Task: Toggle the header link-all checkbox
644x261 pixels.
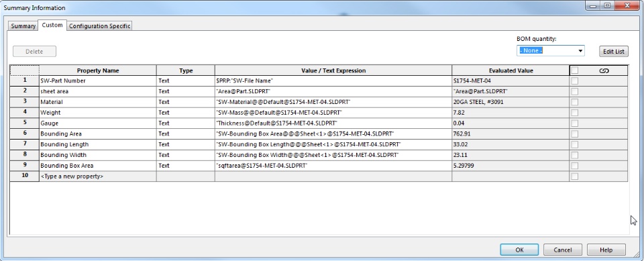Action: point(575,70)
